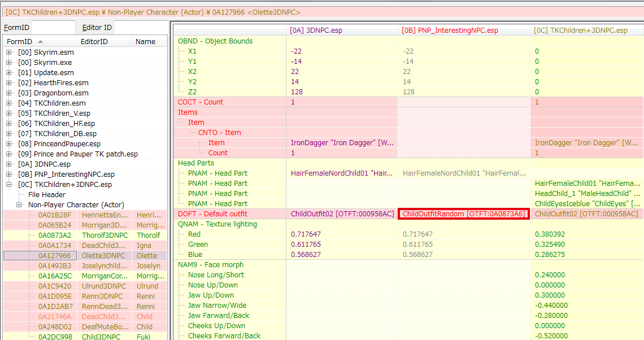Screen dimensions: 644x340
Task: Select the File Header tree item
Action: 47,195
